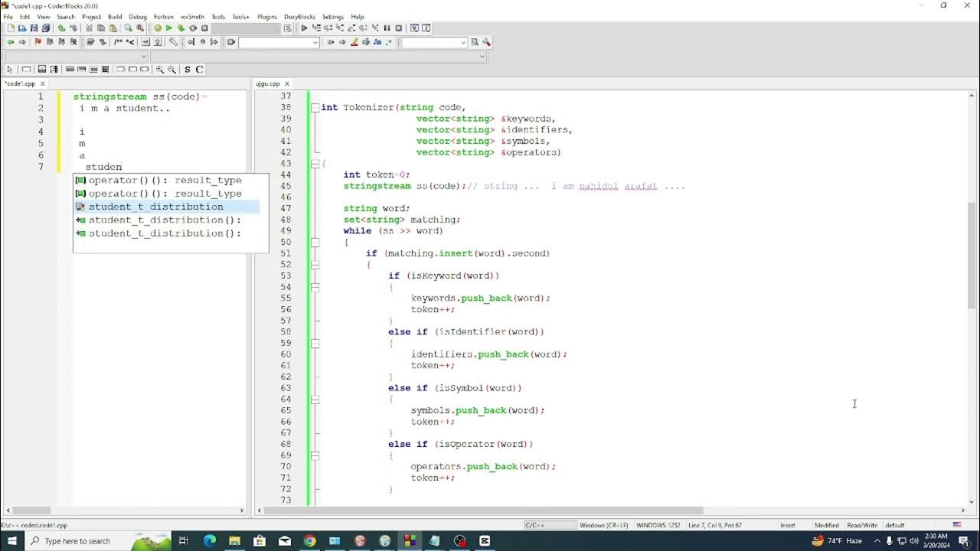Open the Build menu

point(115,16)
